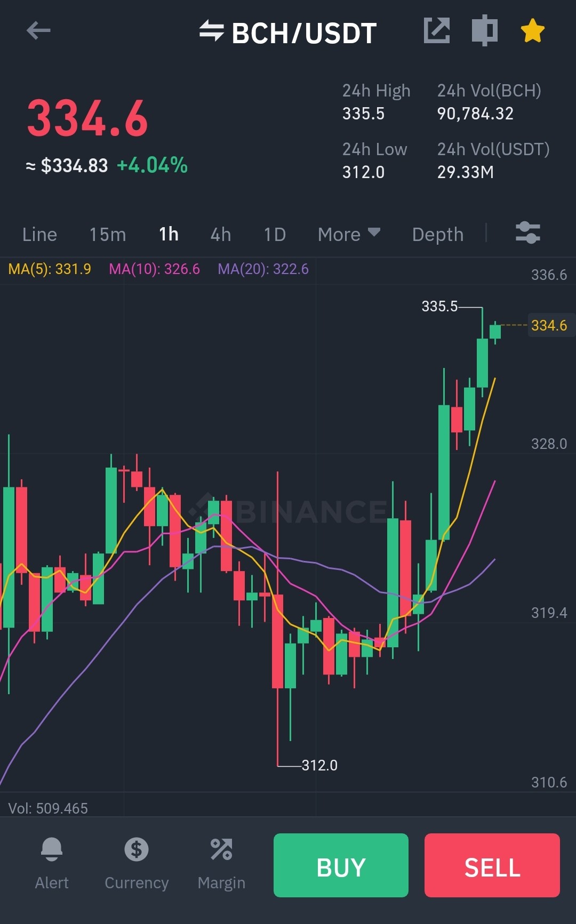This screenshot has width=576, height=924.
Task: Tap the BCH/USDT pair title selector
Action: pos(304,33)
